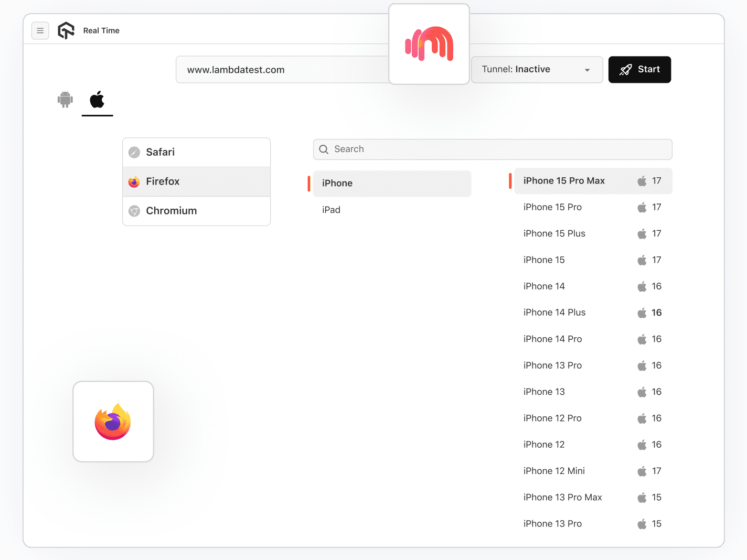Click the Real Time menu label
This screenshot has width=747, height=560.
click(x=101, y=30)
